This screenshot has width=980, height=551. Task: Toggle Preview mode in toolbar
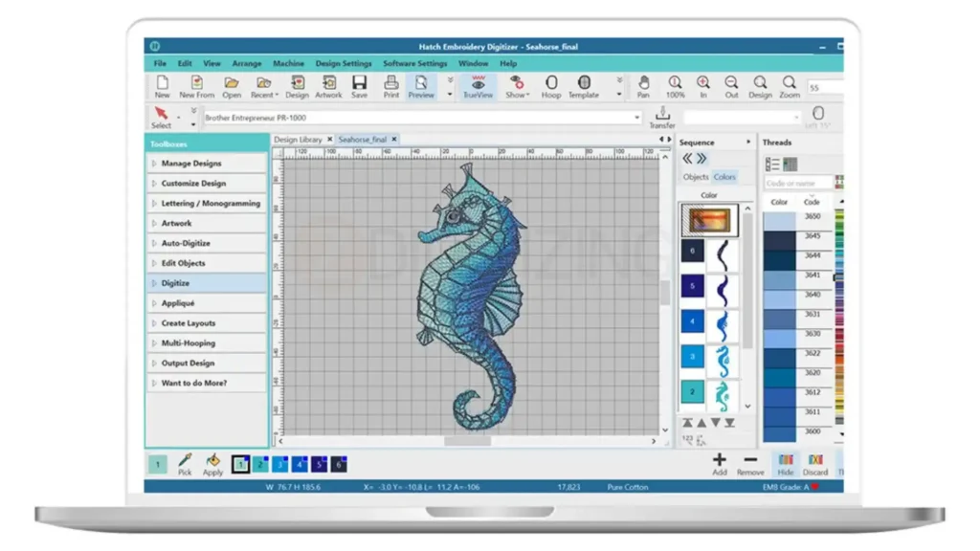(x=421, y=87)
